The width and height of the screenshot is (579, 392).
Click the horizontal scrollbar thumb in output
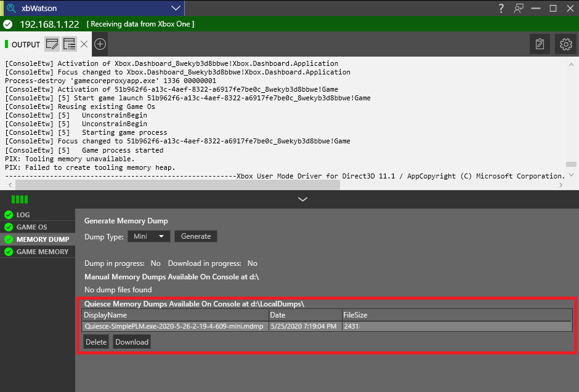pyautogui.click(x=177, y=185)
